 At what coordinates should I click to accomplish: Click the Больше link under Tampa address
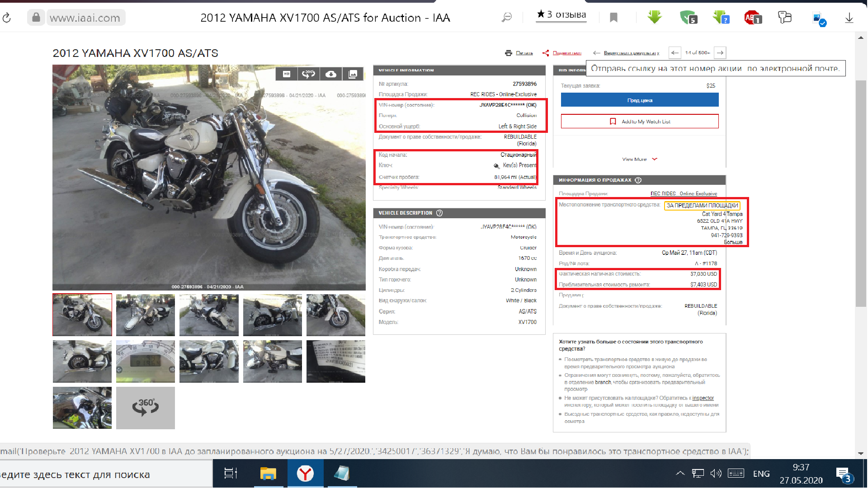pos(733,242)
